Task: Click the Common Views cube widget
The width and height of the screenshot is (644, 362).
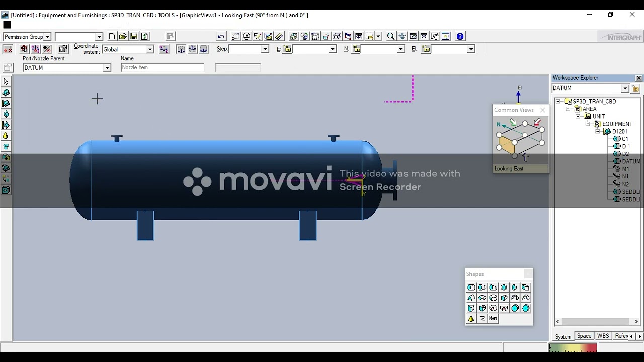Action: (520, 139)
